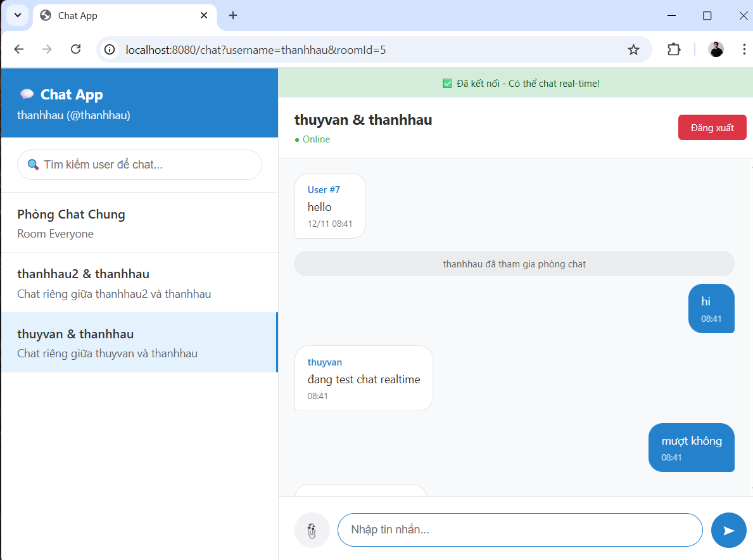Click the paperclip attachment icon
Viewport: 753px width, 560px height.
click(312, 530)
